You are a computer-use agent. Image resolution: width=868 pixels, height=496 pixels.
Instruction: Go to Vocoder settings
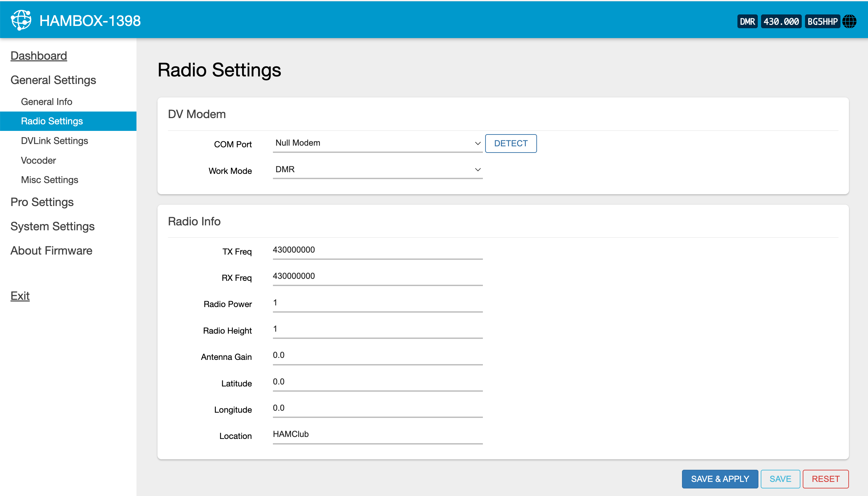click(38, 160)
